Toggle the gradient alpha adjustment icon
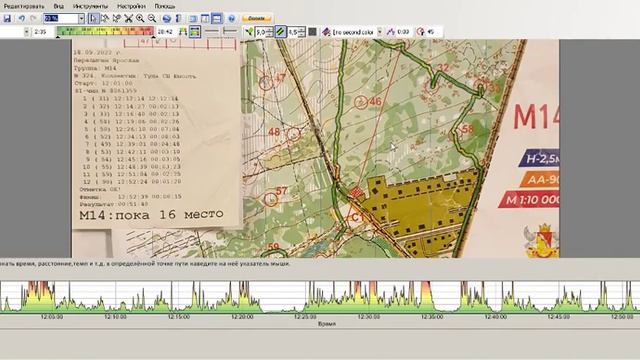The height and width of the screenshot is (360, 640). [195, 31]
